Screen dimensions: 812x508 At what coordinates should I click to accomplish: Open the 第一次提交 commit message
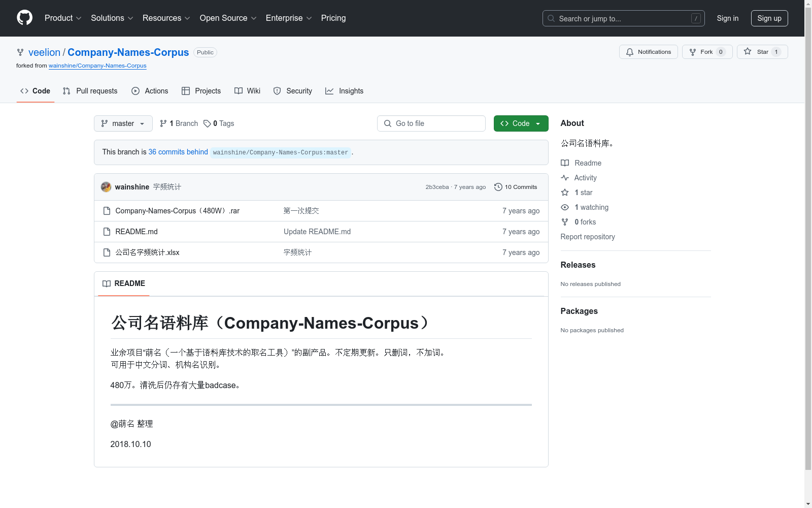[301, 211]
